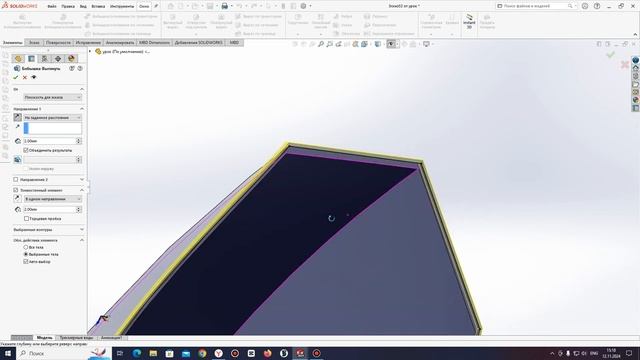Toggle Auto-select checkbox
This screenshot has width=640, height=360.
tap(26, 262)
